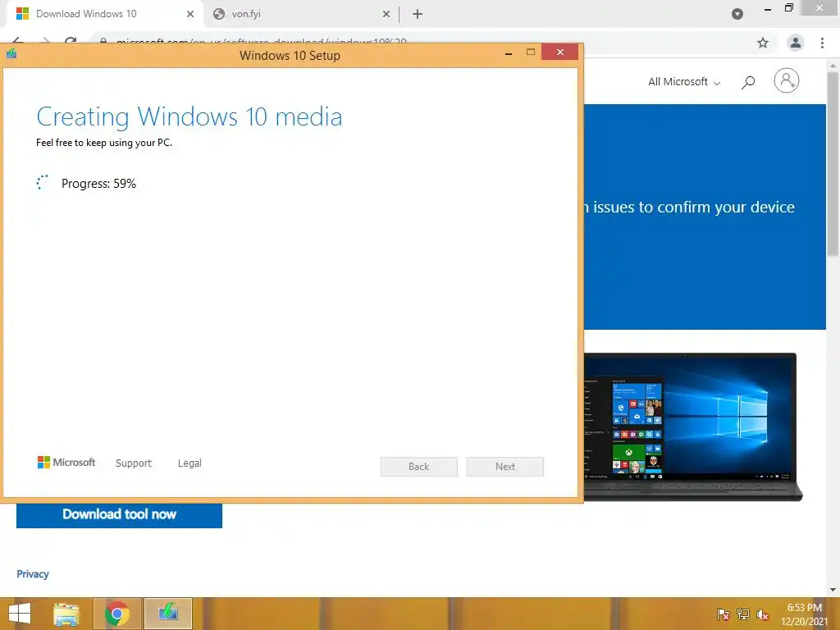Image resolution: width=840 pixels, height=630 pixels.
Task: Select Windows 10 Setup taskbar icon
Action: tap(168, 614)
